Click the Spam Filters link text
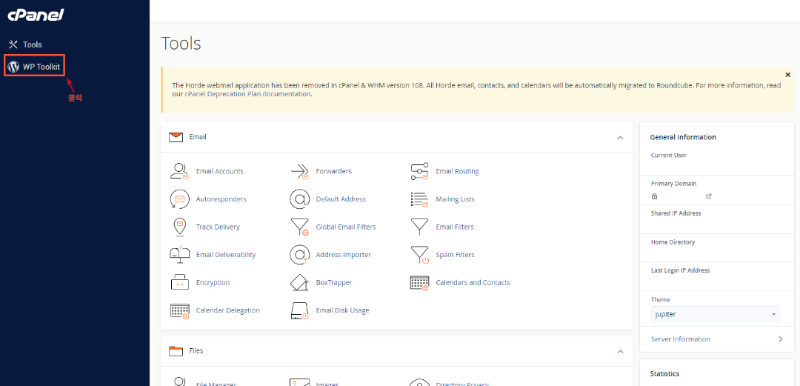The width and height of the screenshot is (800, 386). click(455, 254)
